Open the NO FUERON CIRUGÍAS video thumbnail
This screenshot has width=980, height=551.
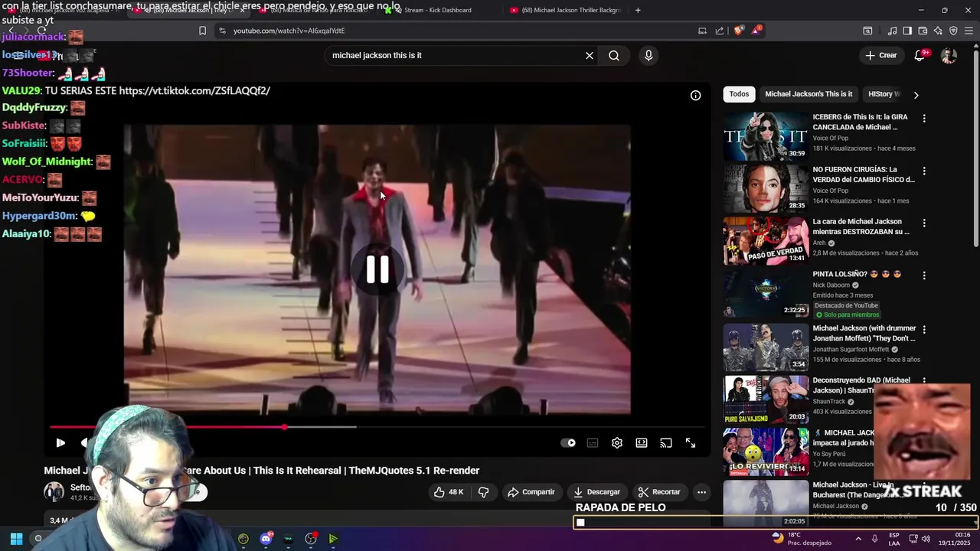pos(766,188)
